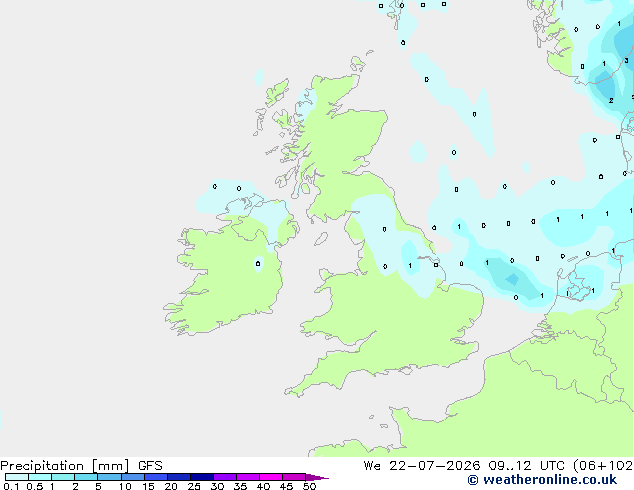634x490 pixels.
Task: Click the 'GFS' model label
Action: pyautogui.click(x=150, y=466)
